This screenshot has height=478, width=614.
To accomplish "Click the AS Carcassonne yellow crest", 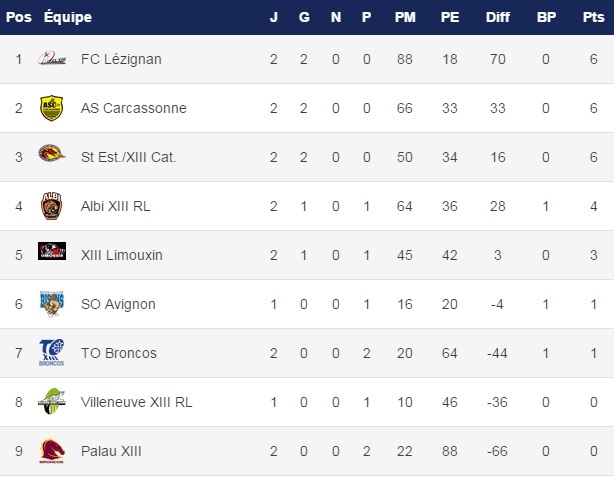I will click(51, 108).
